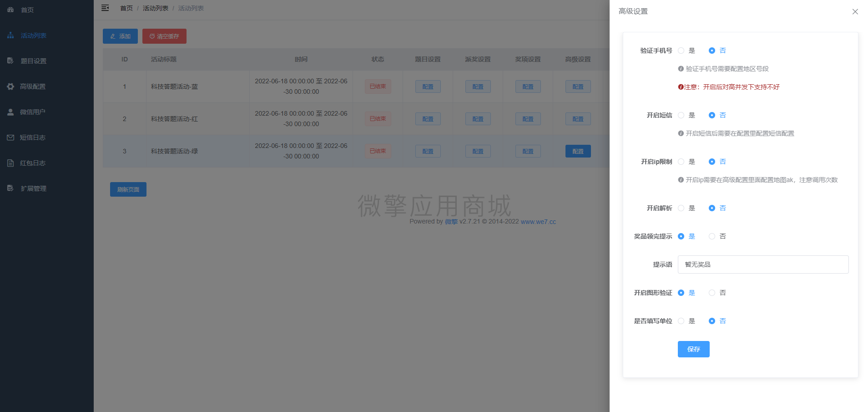This screenshot has height=412, width=868.
Task: Click 题目设置 配置 for 科技答题活动-红
Action: pos(428,119)
